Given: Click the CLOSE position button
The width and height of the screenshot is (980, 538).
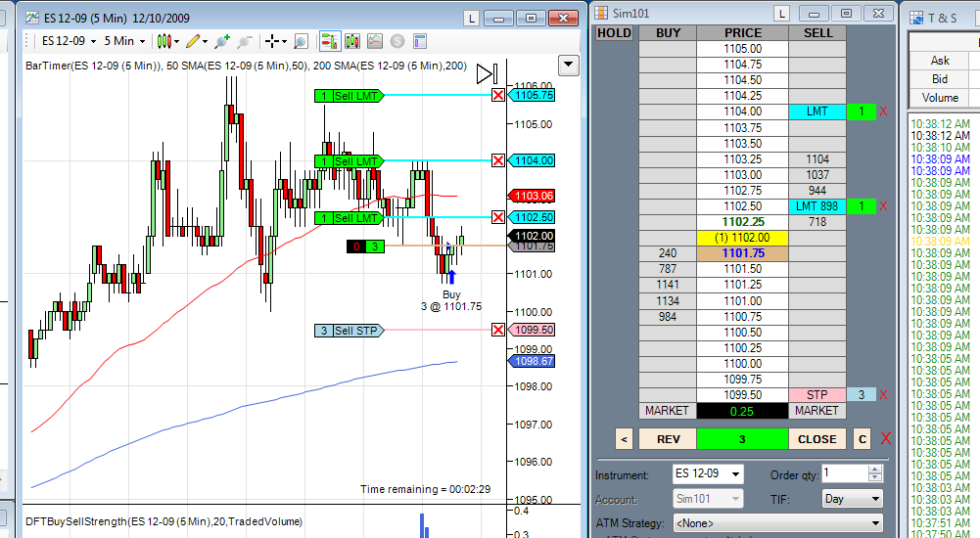Looking at the screenshot, I should click(x=817, y=439).
